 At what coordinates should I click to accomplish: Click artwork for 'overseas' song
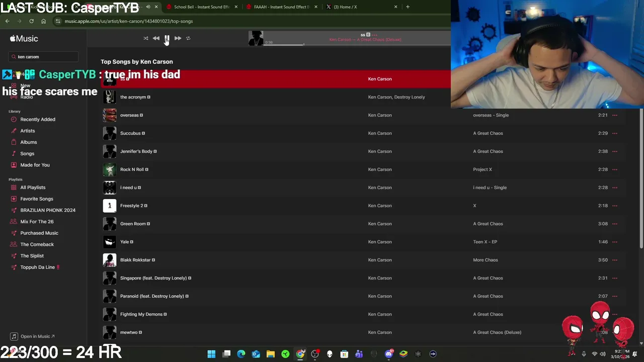tap(110, 115)
